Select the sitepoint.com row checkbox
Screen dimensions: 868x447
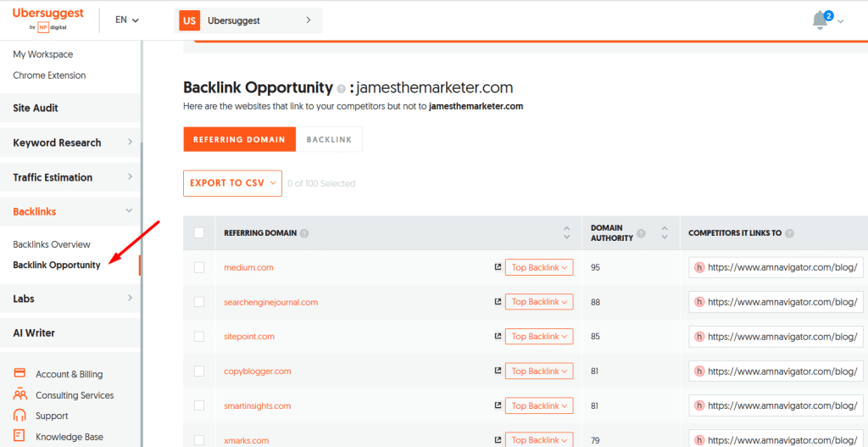[x=199, y=337]
